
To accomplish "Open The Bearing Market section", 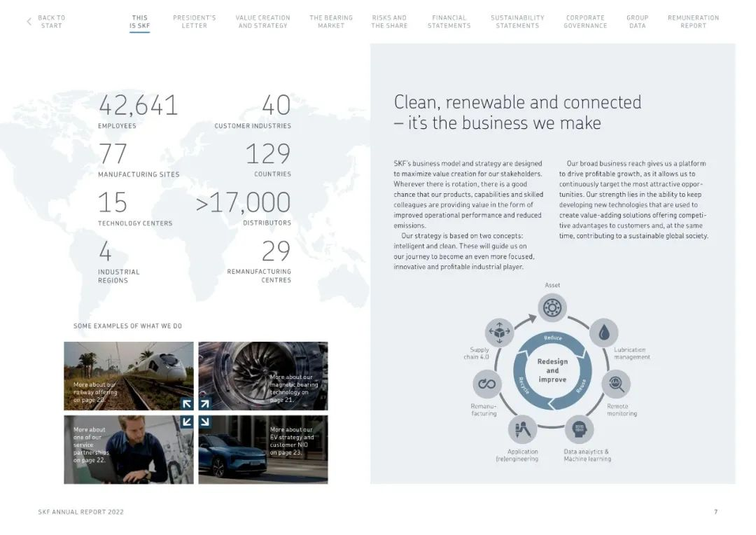I will coord(331,22).
